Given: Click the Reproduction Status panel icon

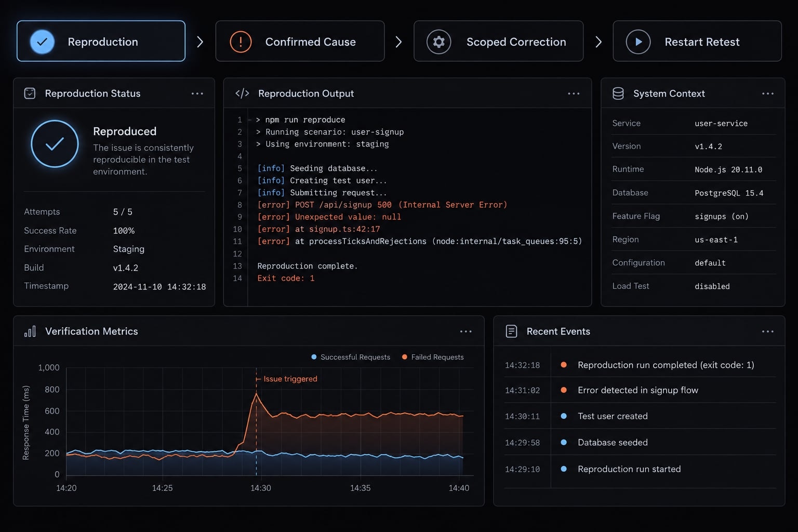Looking at the screenshot, I should pyautogui.click(x=30, y=94).
